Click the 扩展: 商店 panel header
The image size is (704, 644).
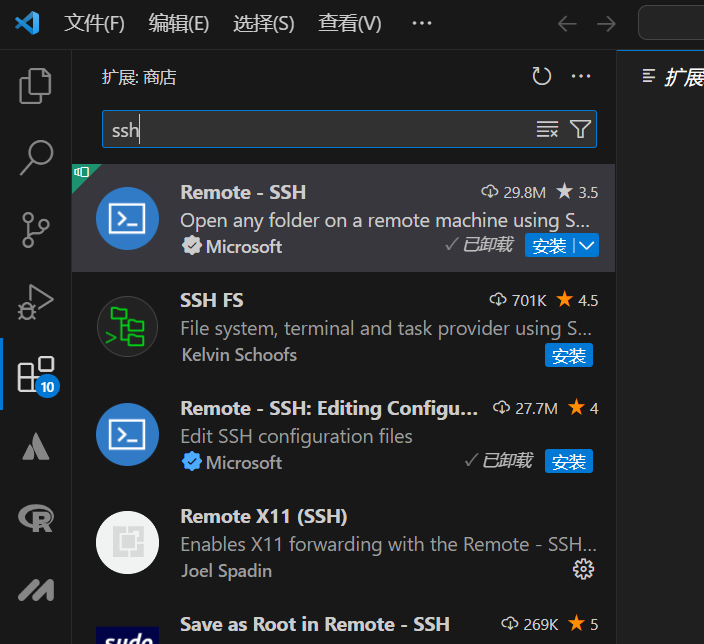click(x=139, y=77)
